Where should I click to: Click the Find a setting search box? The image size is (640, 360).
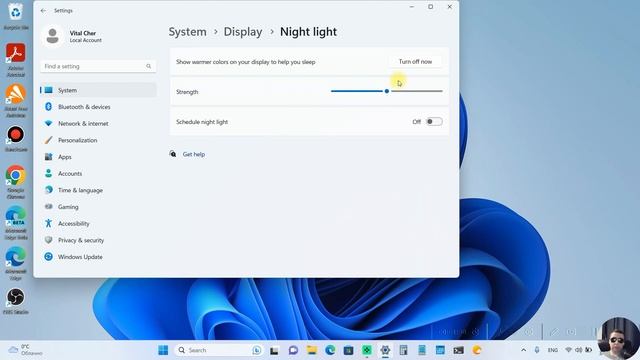[x=98, y=66]
